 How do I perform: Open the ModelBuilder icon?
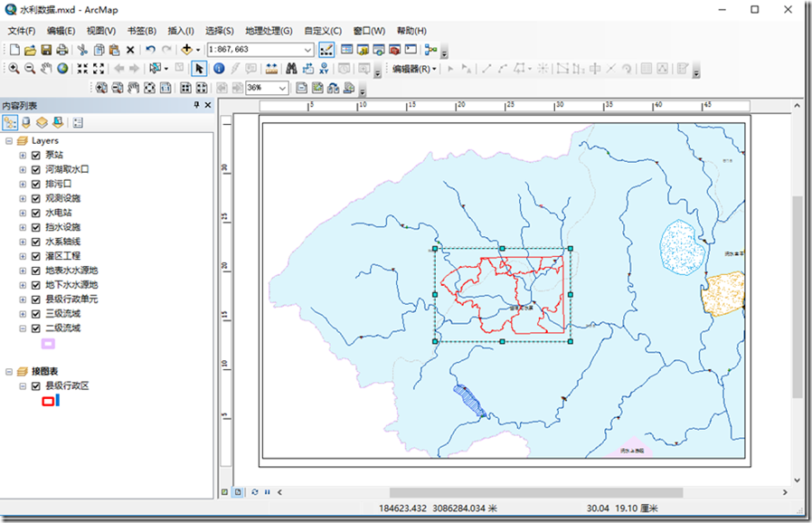(430, 50)
